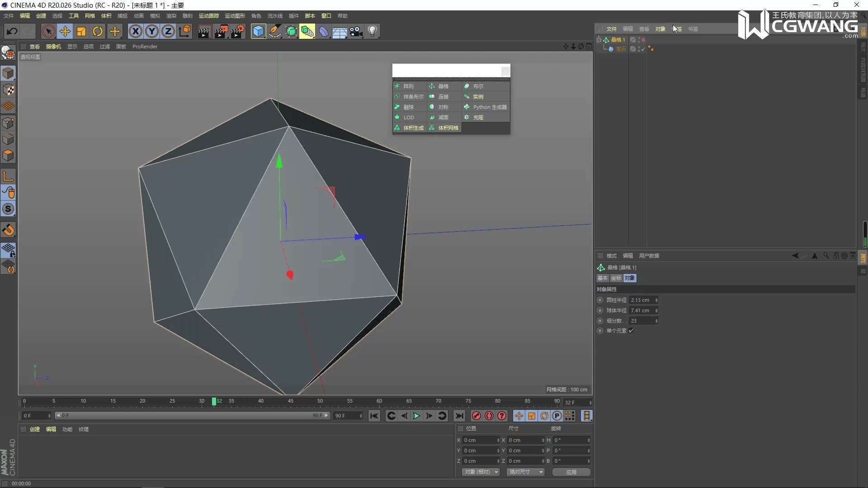Screen dimensions: 868x488
Task: Select the Rotate tool in the toolbar
Action: (x=97, y=31)
